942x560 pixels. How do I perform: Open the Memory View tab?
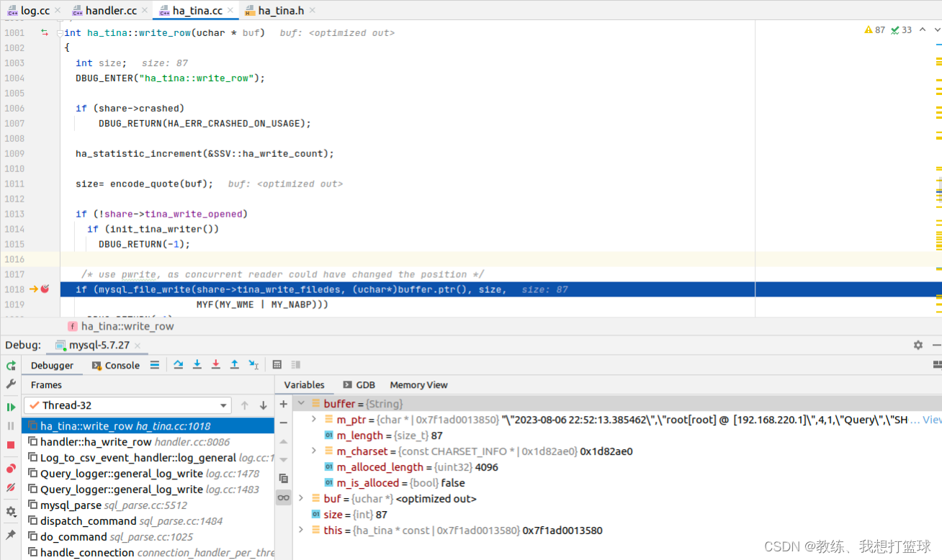point(418,385)
